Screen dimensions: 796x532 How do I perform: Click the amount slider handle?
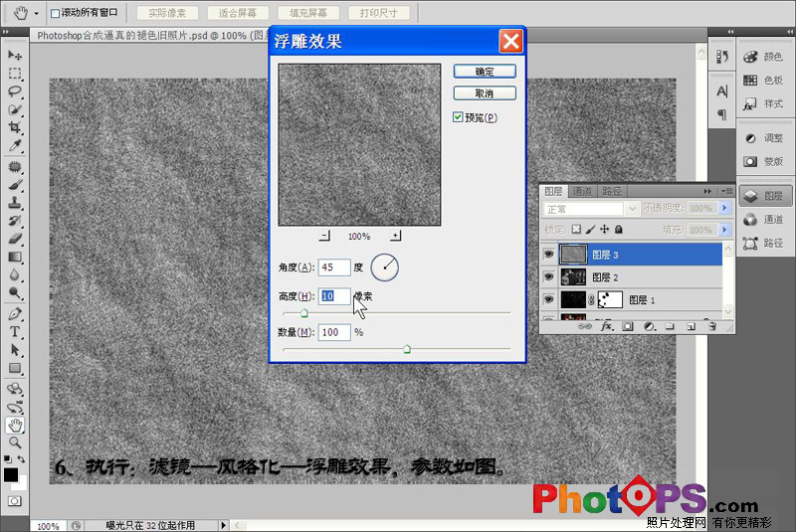tap(407, 349)
